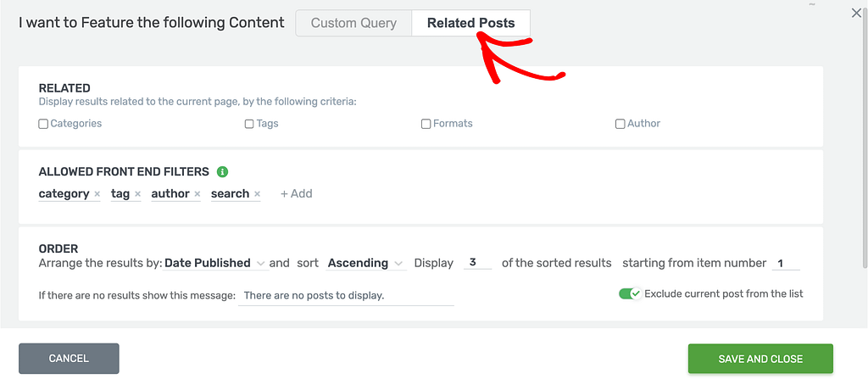
Task: Click the Save and Close button
Action: point(760,359)
